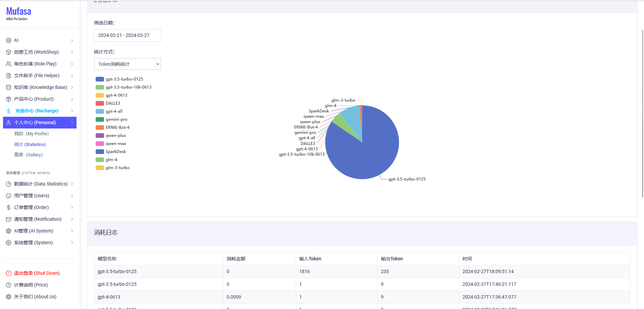Click the File Helper document icon
Image resolution: width=644 pixels, height=309 pixels.
click(9, 76)
